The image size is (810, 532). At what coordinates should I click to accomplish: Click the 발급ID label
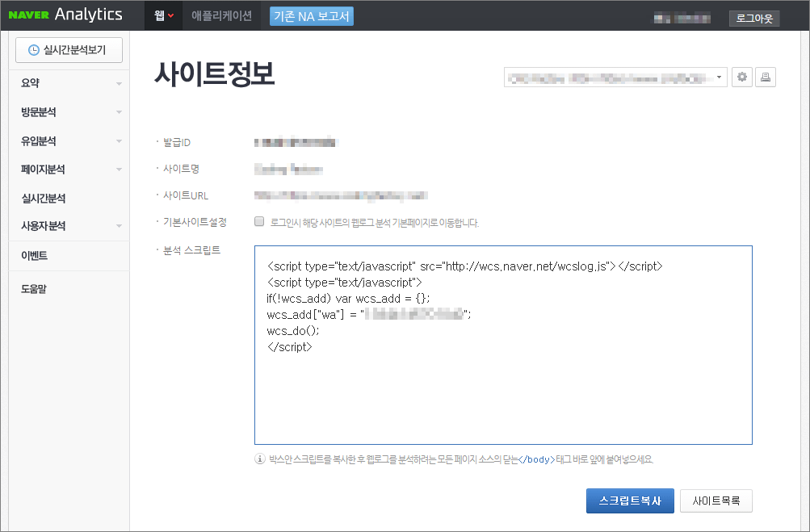[x=177, y=142]
